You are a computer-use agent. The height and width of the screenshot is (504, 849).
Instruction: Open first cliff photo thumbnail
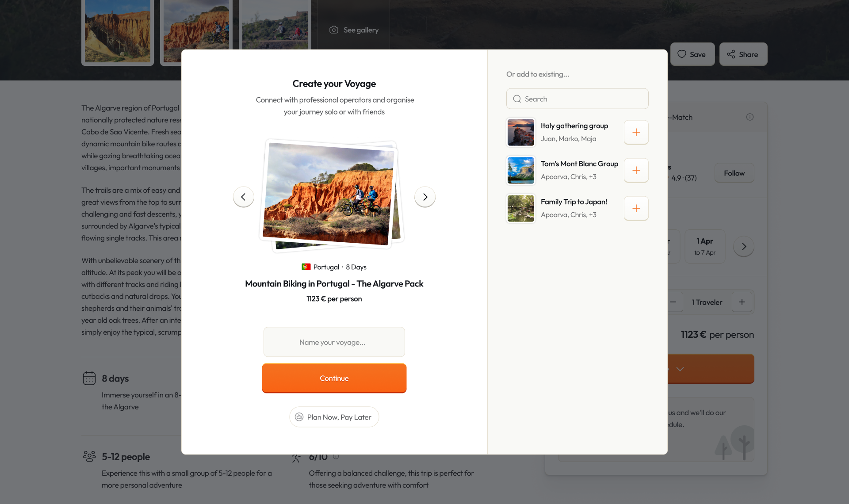(x=118, y=31)
